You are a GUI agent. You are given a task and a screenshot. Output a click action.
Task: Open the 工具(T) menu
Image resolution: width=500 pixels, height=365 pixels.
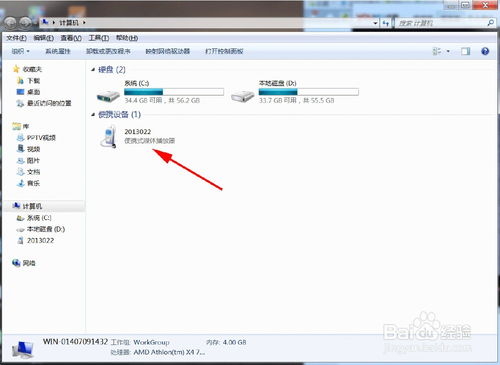99,38
